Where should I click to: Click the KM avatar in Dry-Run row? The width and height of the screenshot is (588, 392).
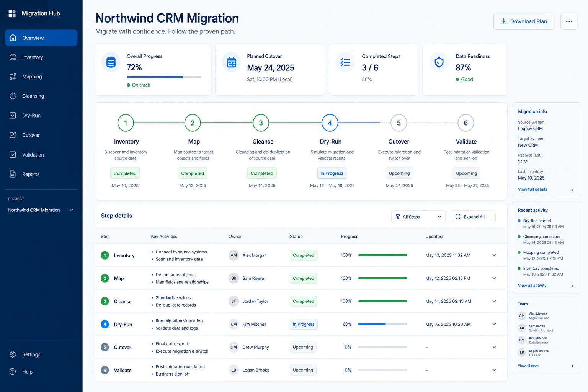coord(234,324)
